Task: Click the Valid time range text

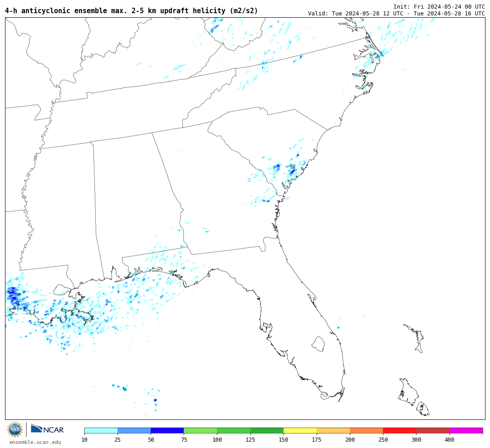Action: point(397,14)
